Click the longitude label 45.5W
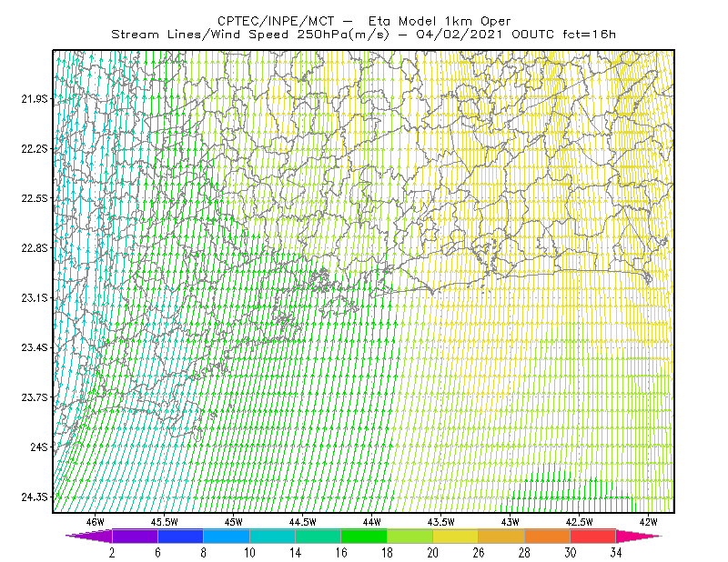 pos(165,522)
